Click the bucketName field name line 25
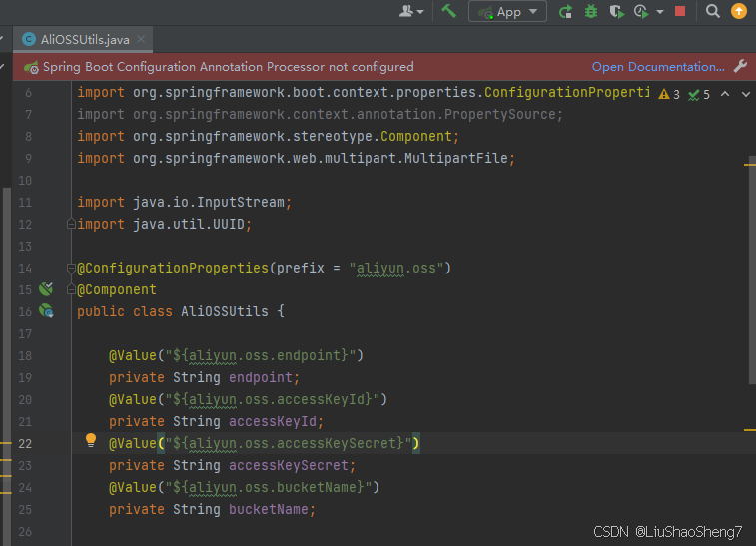Screen dimensions: 756x546 tap(268, 509)
